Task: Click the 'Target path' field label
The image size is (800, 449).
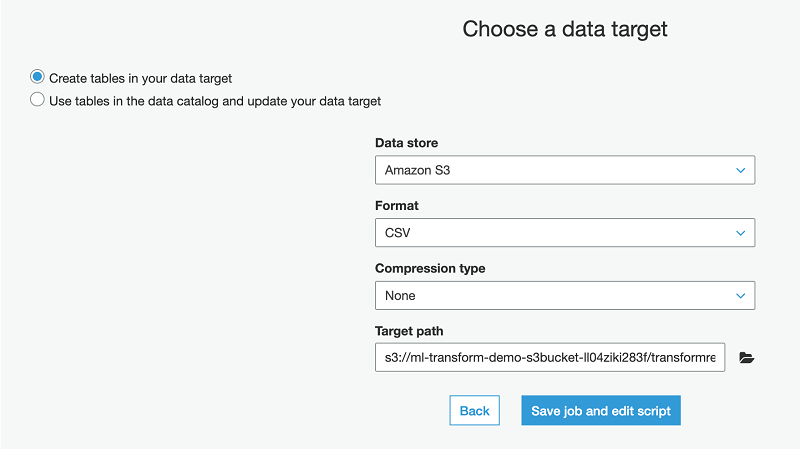Action: point(410,331)
